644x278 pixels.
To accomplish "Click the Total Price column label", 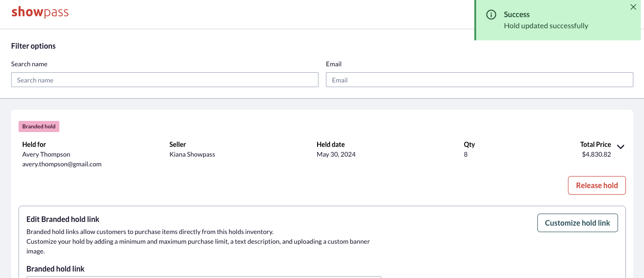I will click(x=595, y=145).
